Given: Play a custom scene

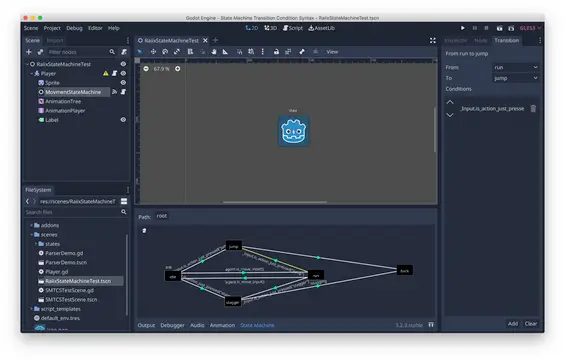Looking at the screenshot, I should coord(511,28).
